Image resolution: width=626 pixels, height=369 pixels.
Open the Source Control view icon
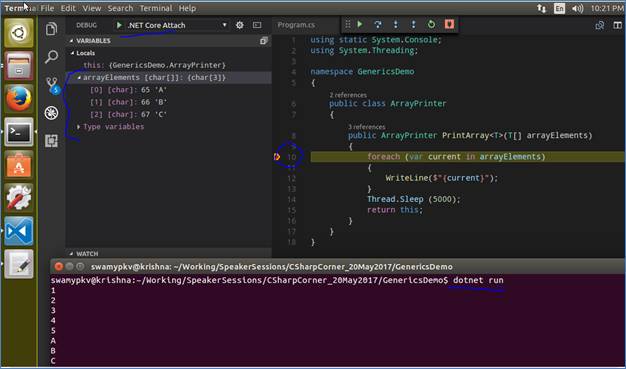(x=52, y=85)
